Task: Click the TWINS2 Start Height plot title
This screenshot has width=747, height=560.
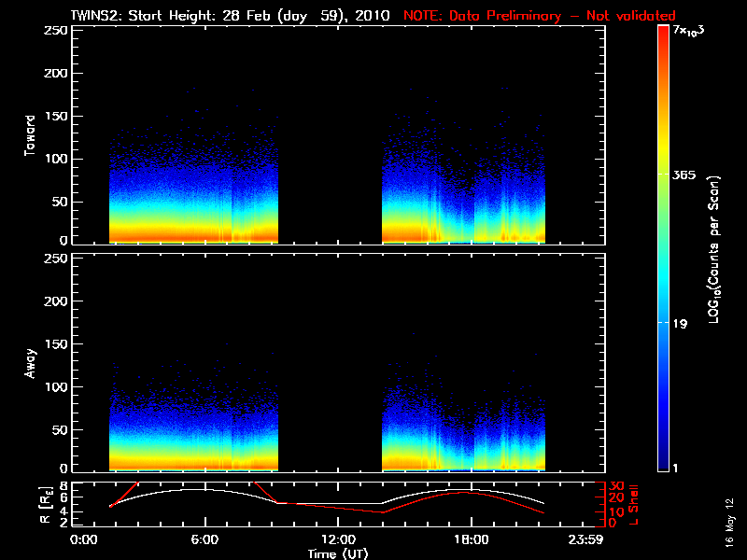Action: [x=233, y=15]
